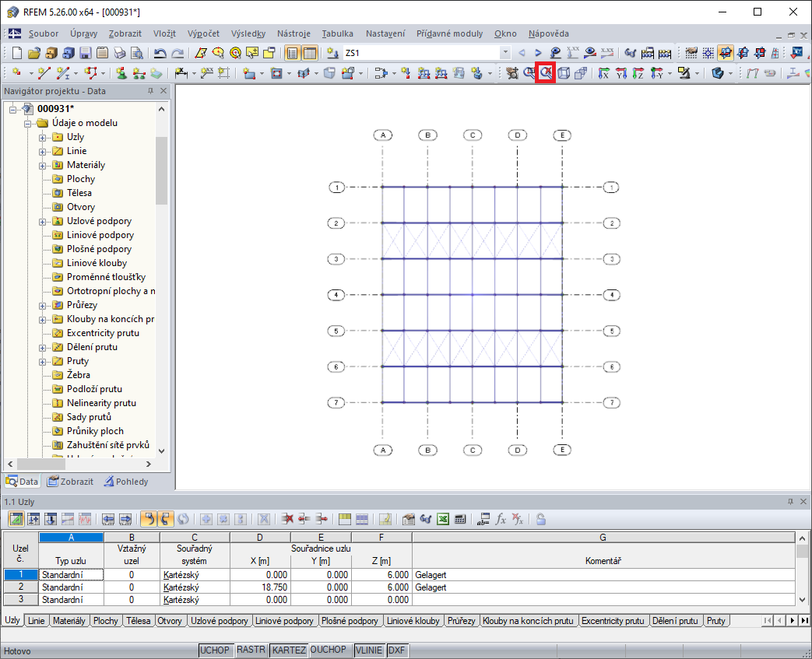Toggle DXF background layer in status bar
Viewport: 812px width, 659px height.
click(397, 650)
